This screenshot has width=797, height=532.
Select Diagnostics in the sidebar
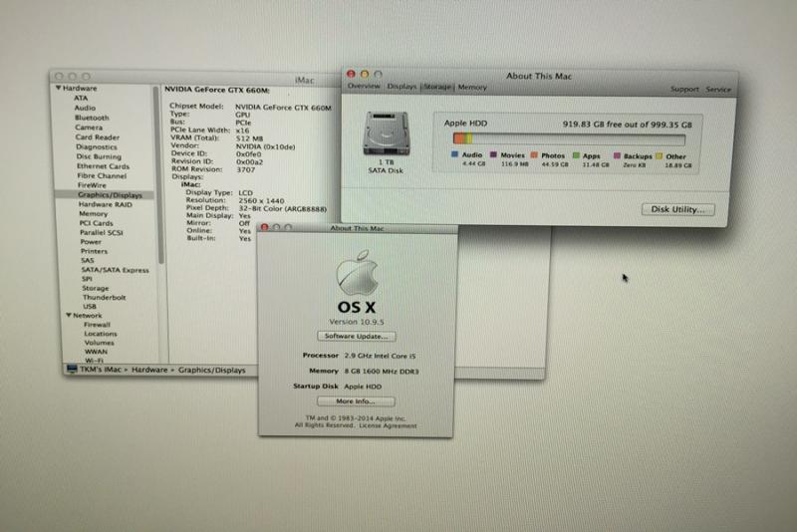[x=97, y=146]
